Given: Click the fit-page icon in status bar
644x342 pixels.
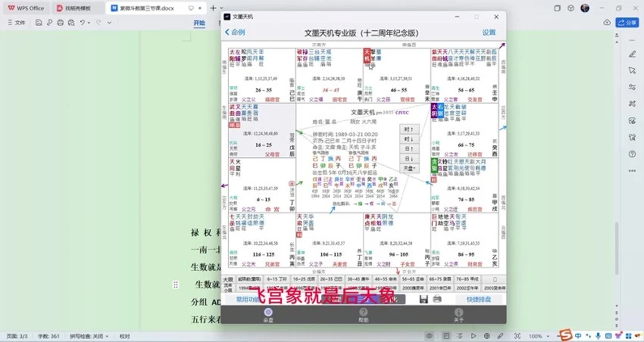Looking at the screenshot, I should coord(517,336).
